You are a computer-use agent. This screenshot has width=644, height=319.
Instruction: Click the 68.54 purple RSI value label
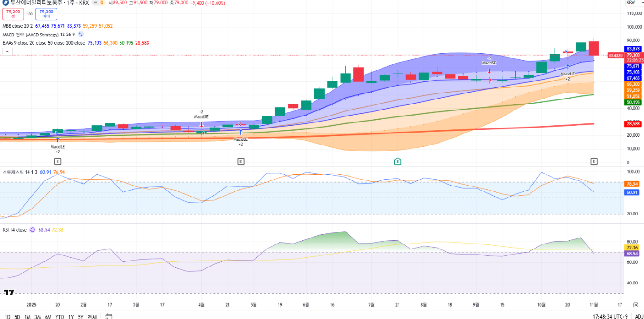[x=631, y=254]
